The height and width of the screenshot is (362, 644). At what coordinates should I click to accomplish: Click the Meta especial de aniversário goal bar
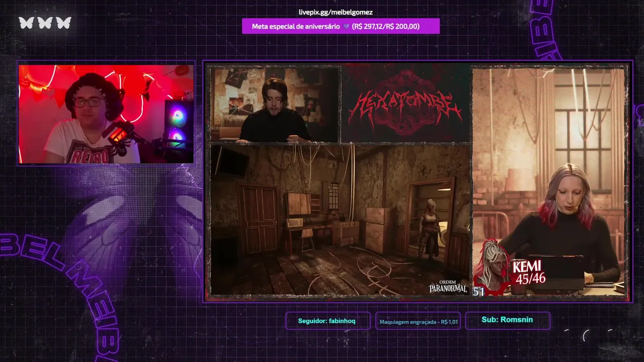pyautogui.click(x=341, y=26)
